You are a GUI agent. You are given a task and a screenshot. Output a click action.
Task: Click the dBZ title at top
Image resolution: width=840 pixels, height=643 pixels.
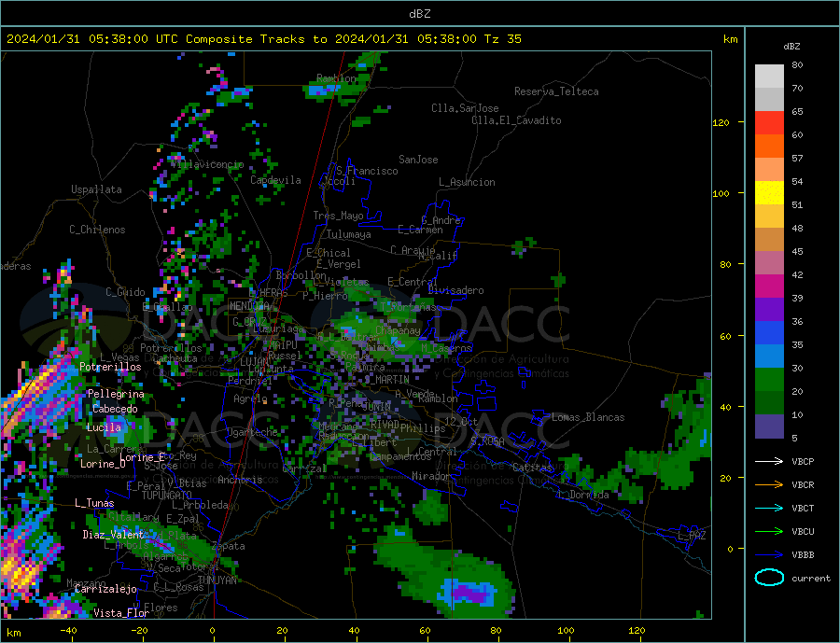[x=419, y=14]
